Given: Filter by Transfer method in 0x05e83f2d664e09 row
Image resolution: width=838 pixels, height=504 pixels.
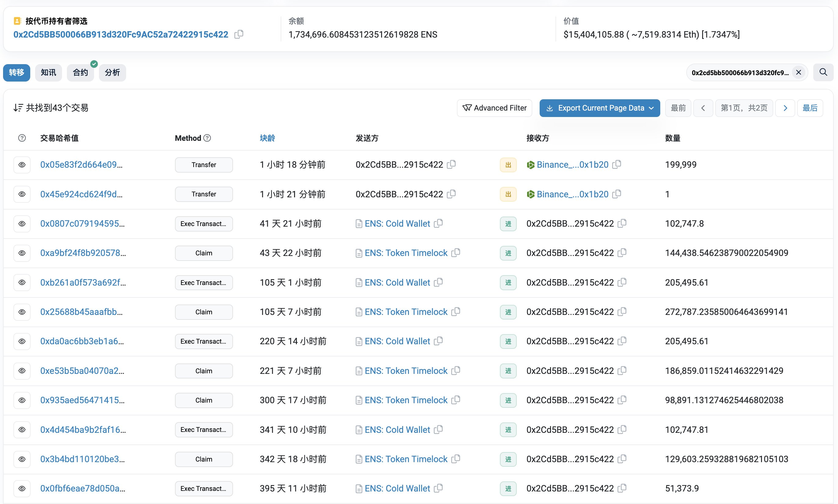Looking at the screenshot, I should [204, 165].
